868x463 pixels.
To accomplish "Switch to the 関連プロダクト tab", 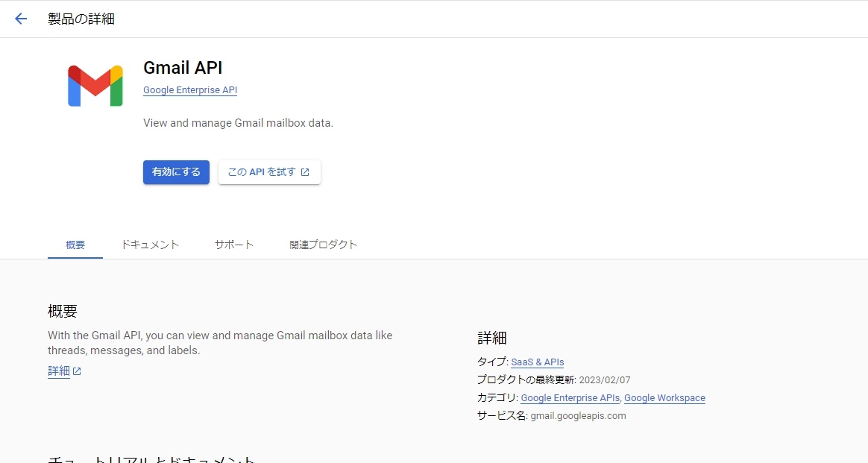I will coord(324,245).
